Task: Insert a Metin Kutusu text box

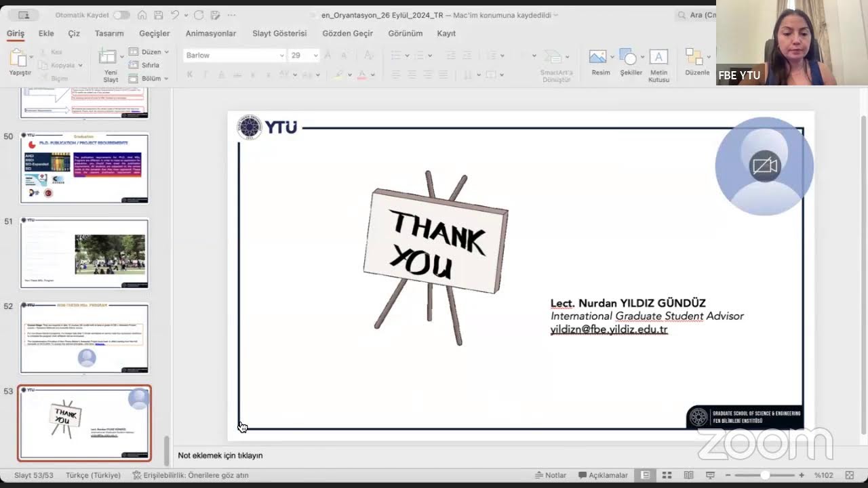Action: pyautogui.click(x=658, y=58)
